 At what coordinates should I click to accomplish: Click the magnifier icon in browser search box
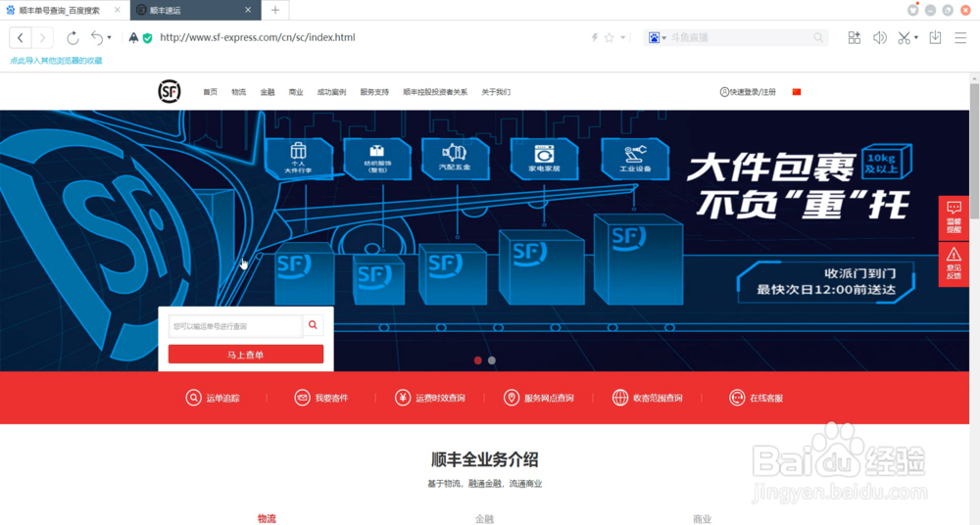click(818, 37)
